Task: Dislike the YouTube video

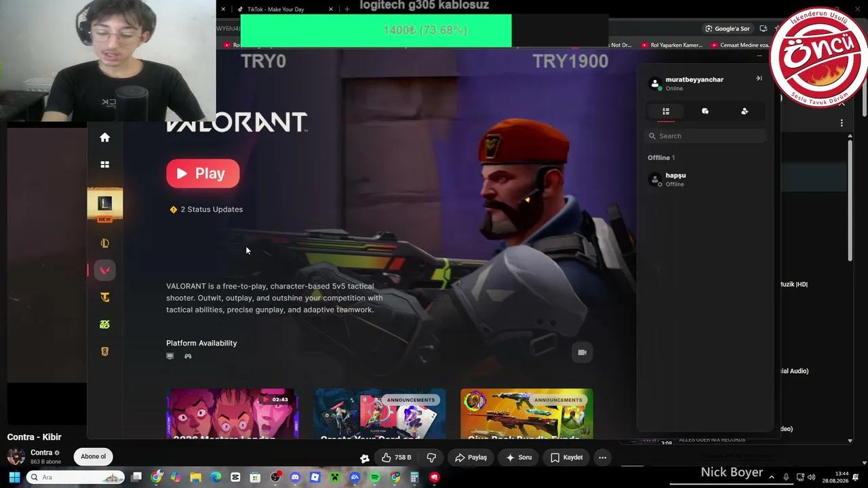Action: click(431, 457)
